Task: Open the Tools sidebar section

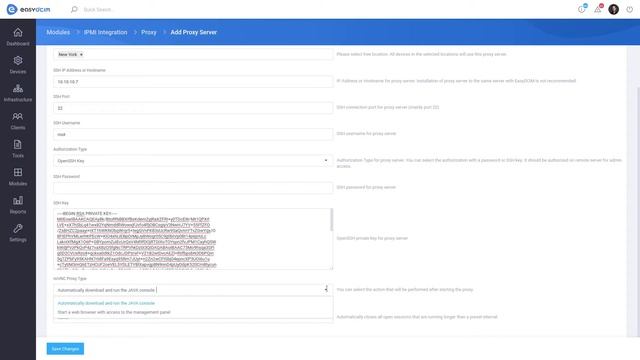Action: pos(18,149)
